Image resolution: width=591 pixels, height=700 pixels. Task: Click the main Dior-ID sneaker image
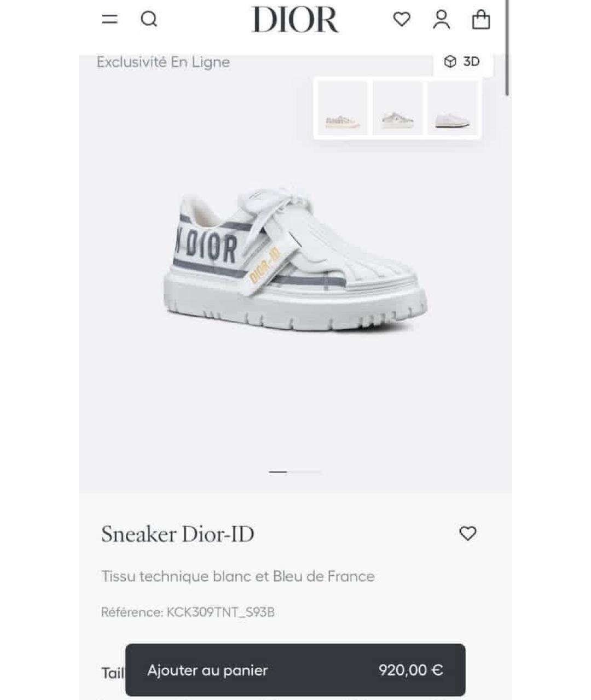(x=296, y=257)
